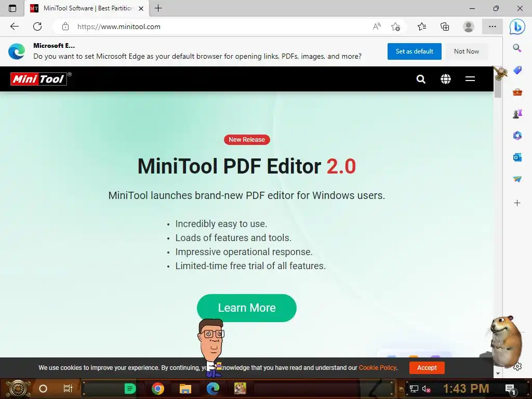
Task: Open the network tray icon
Action: [414, 389]
